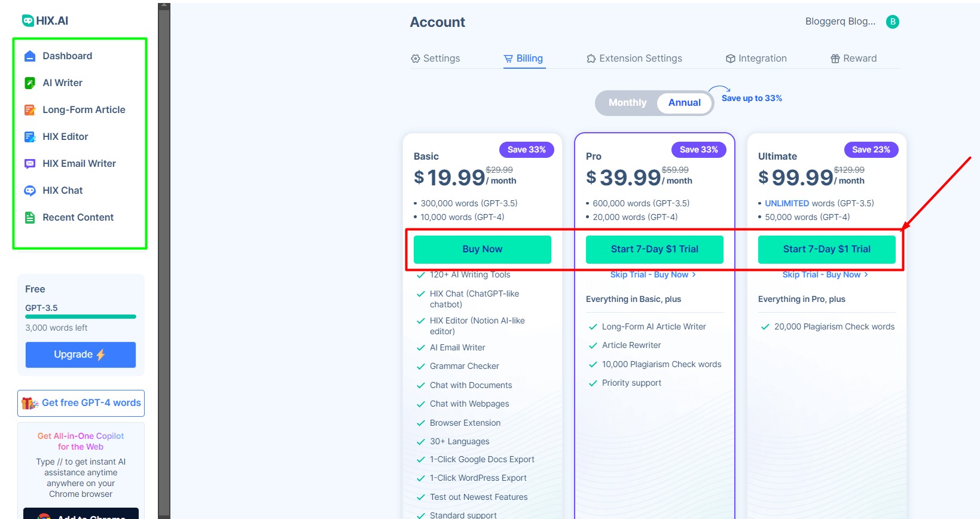The image size is (980, 519).
Task: Go to the Reward tab
Action: point(853,59)
